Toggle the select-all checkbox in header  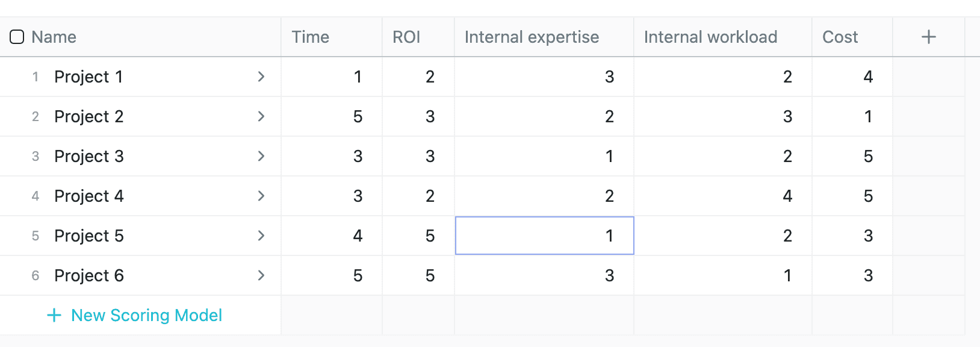[x=17, y=37]
